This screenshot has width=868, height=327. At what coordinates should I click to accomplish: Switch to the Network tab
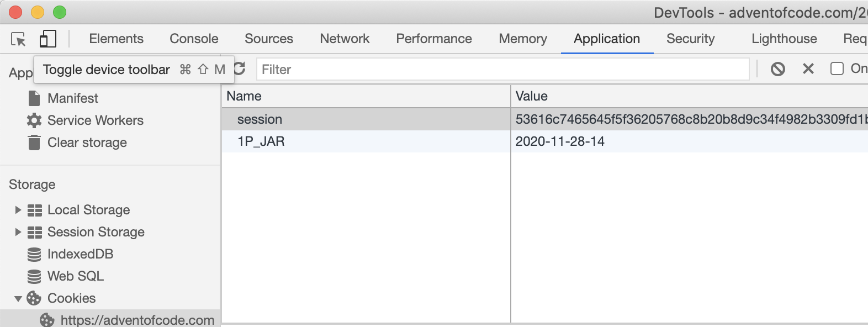click(345, 39)
